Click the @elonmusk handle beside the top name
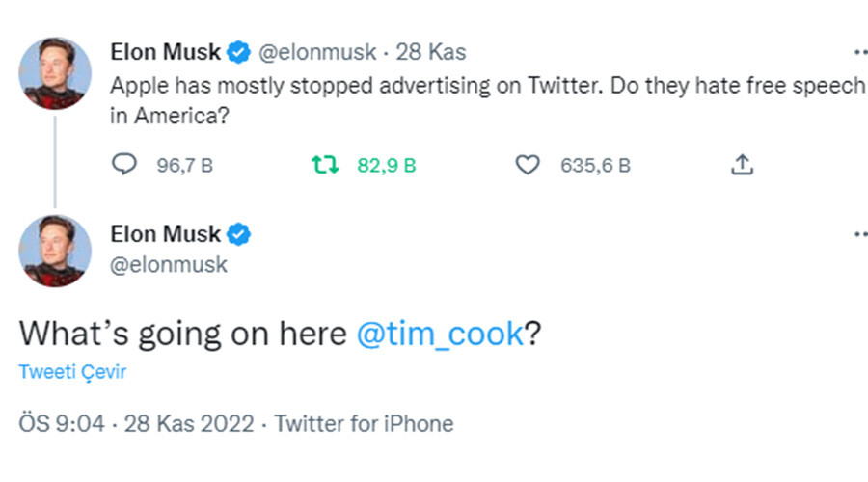Screen dimensions: 868x482 tap(316, 52)
